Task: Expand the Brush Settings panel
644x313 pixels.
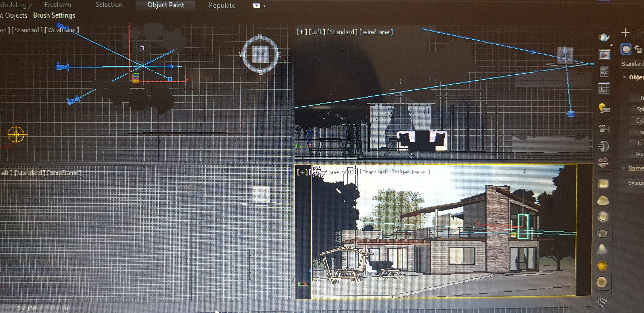Action: point(54,15)
